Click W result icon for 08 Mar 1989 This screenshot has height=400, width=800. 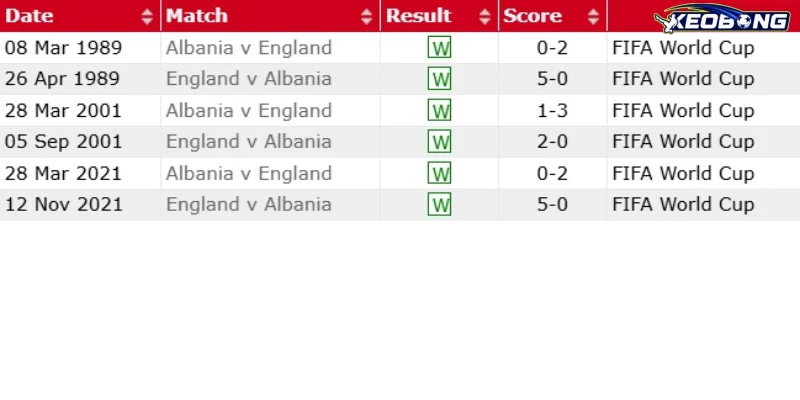[439, 47]
